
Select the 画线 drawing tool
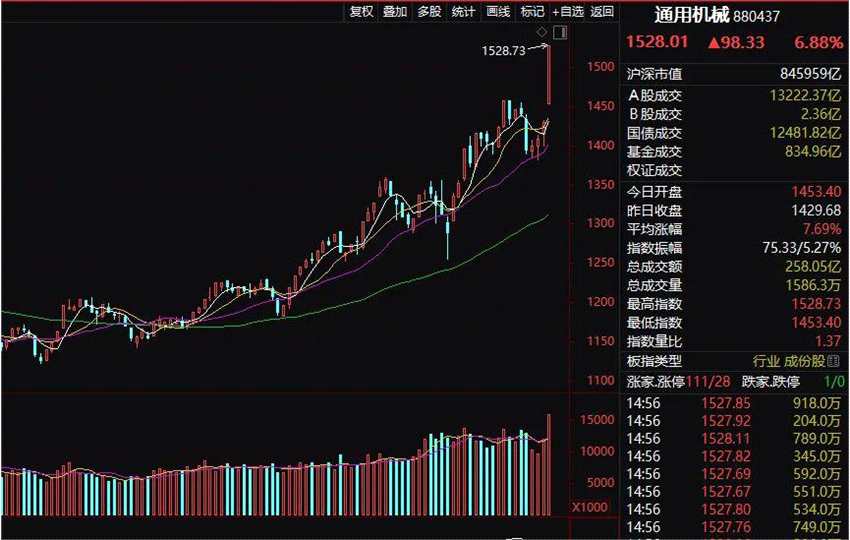pyautogui.click(x=497, y=12)
